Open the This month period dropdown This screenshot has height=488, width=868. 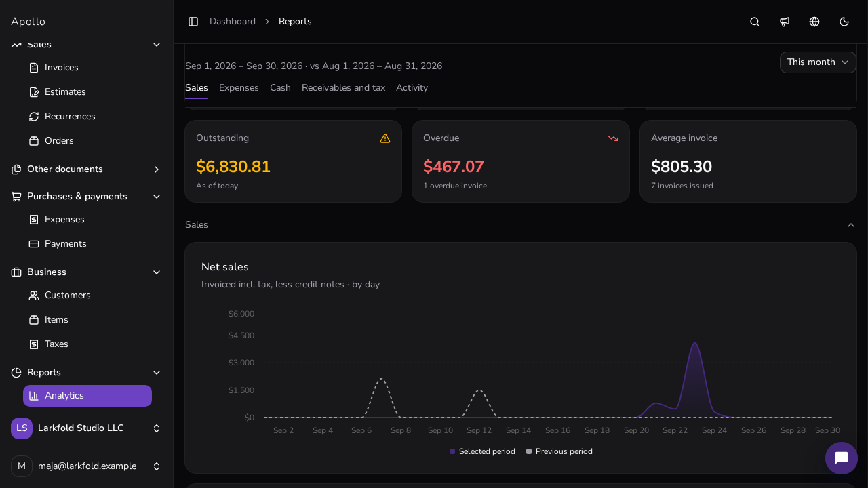coord(818,62)
